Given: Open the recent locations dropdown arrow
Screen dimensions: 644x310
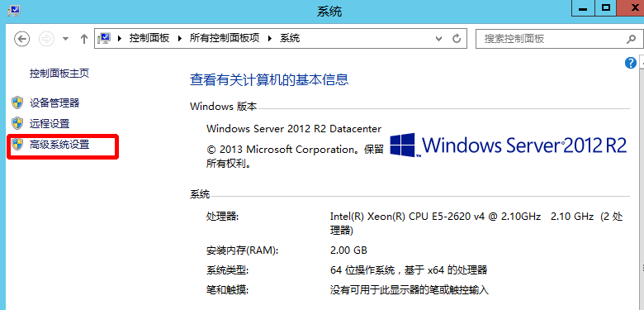Looking at the screenshot, I should tap(65, 39).
